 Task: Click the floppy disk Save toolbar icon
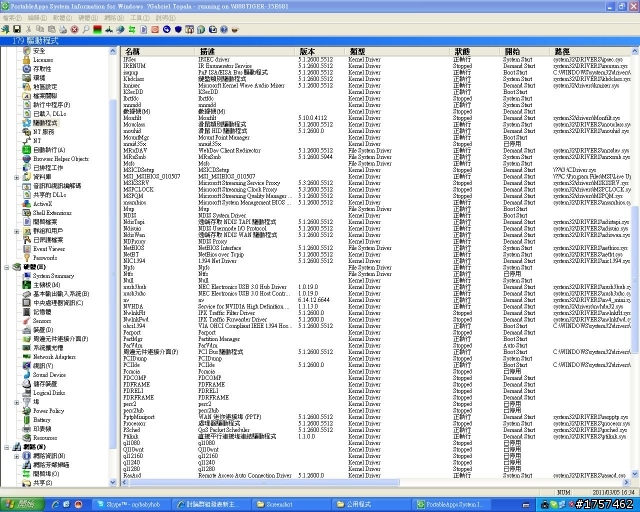[17, 29]
